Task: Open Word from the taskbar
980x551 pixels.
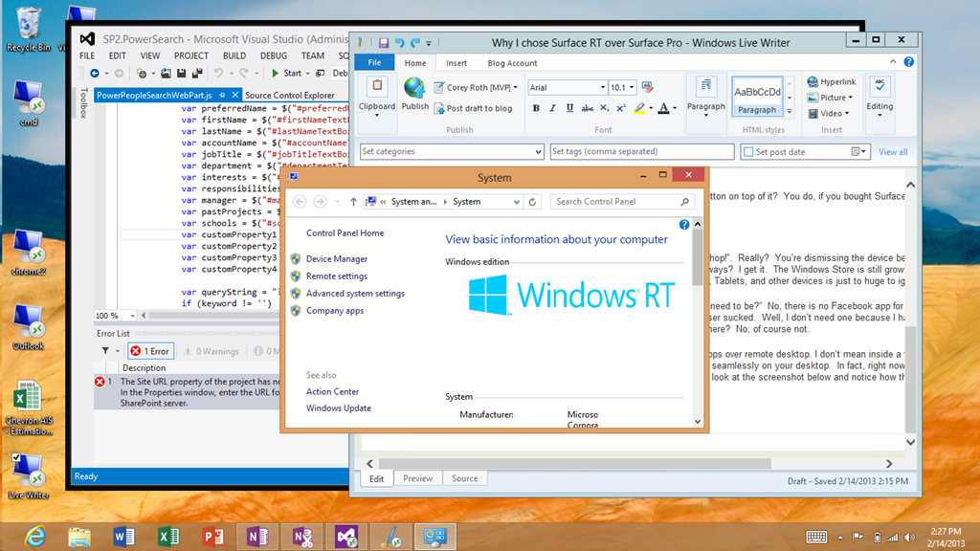Action: click(x=123, y=537)
